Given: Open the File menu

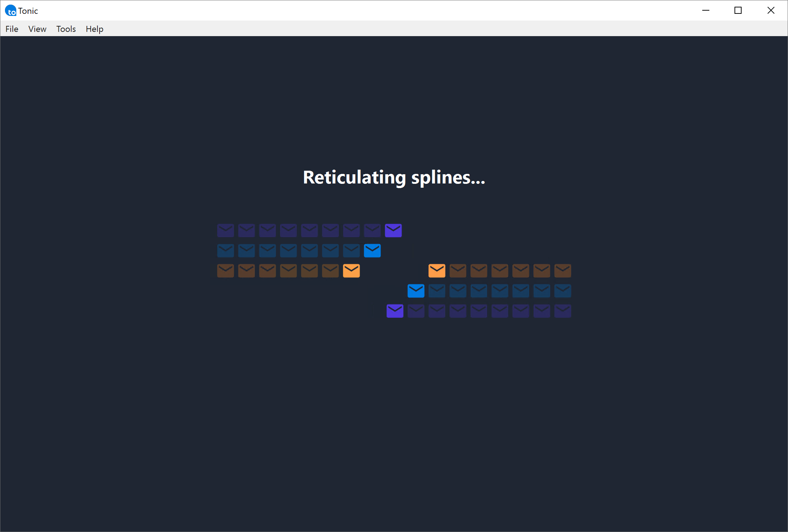Looking at the screenshot, I should click(12, 29).
